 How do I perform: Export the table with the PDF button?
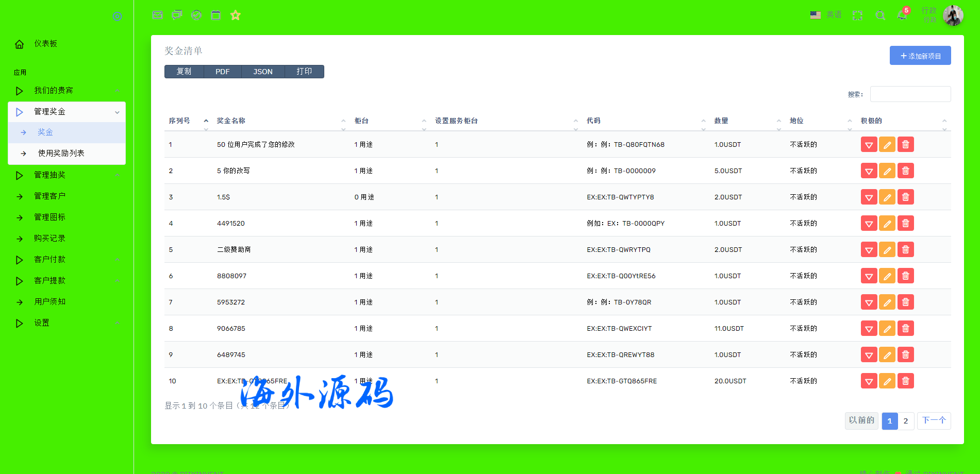(x=223, y=72)
